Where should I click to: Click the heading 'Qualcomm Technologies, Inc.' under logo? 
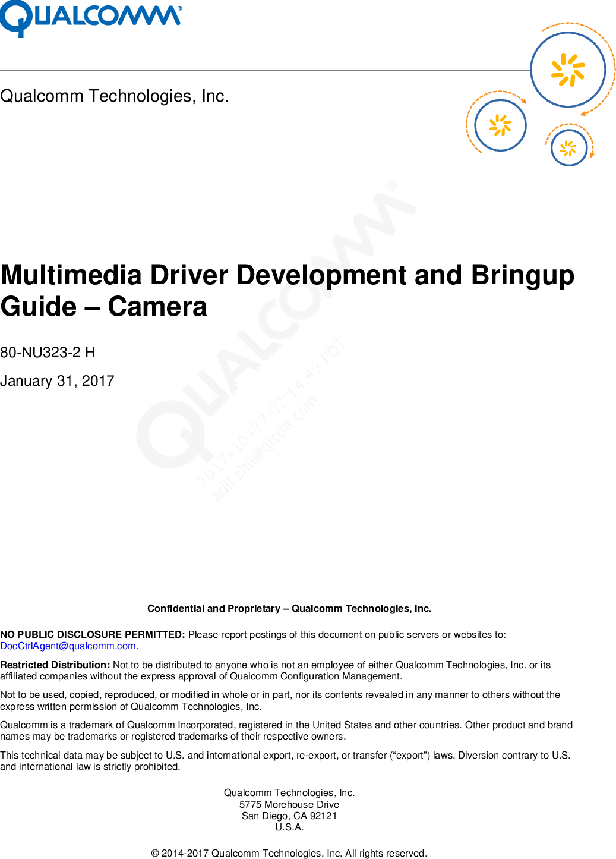tap(115, 96)
